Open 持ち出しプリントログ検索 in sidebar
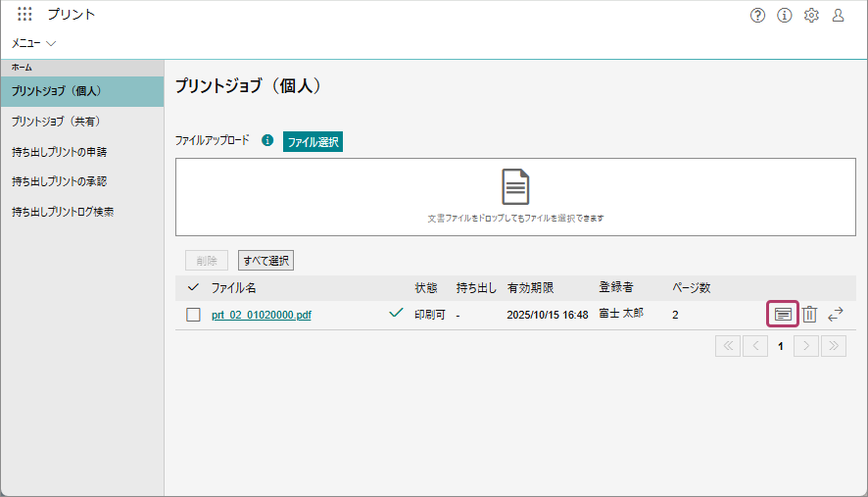 pyautogui.click(x=82, y=212)
